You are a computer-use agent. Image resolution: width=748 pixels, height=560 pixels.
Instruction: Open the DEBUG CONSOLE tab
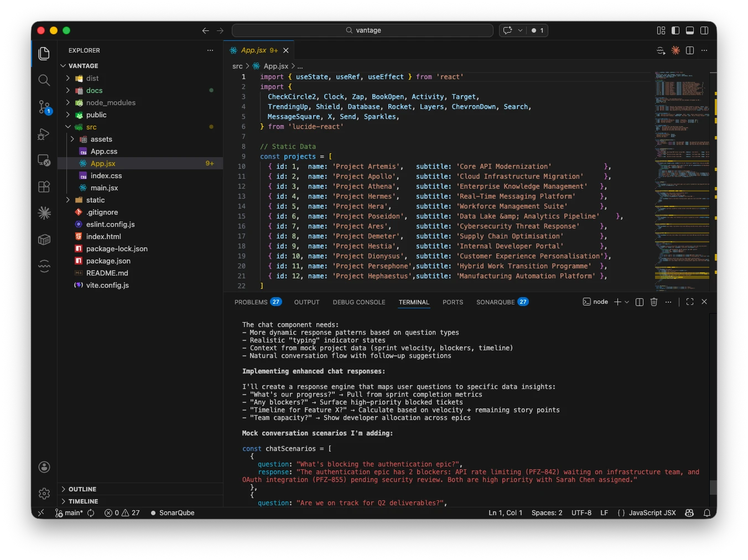pyautogui.click(x=359, y=302)
